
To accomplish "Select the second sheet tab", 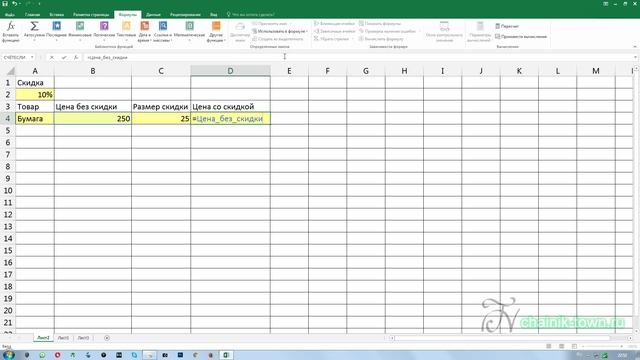I will 63,338.
